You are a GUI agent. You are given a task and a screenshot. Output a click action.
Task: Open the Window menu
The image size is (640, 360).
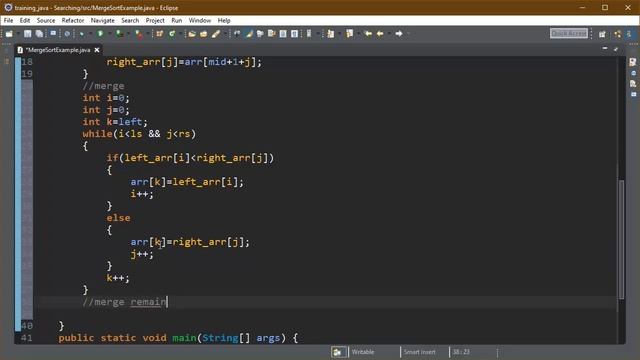tap(200, 20)
